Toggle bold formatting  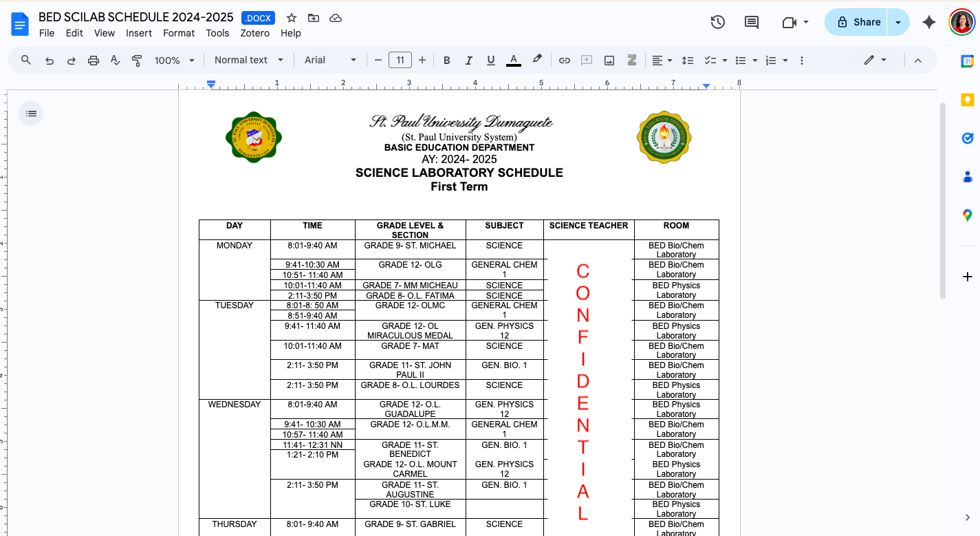point(446,61)
